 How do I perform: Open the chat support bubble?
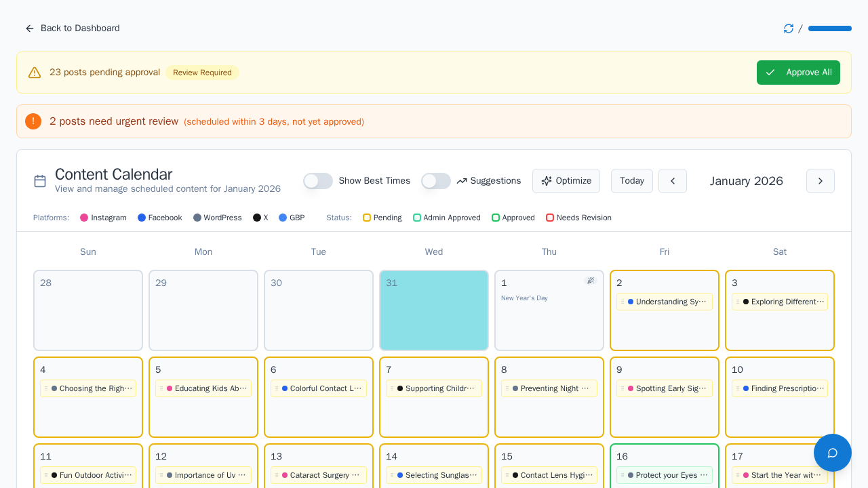[x=832, y=452]
